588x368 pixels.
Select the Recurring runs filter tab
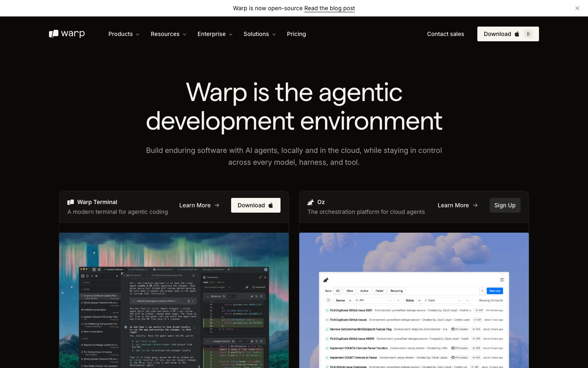396,291
